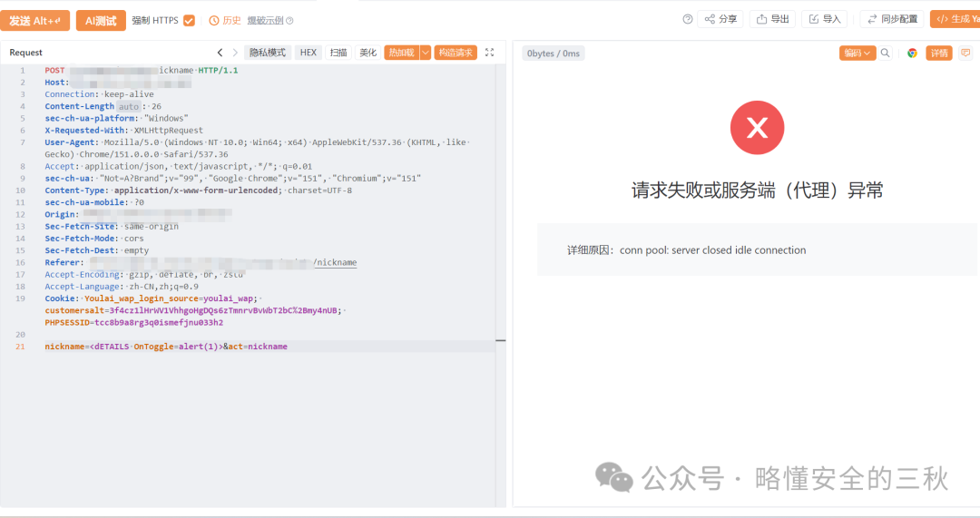Screen dimensions: 980x518
Task: Click the 热加载 hot reload button
Action: tap(402, 53)
